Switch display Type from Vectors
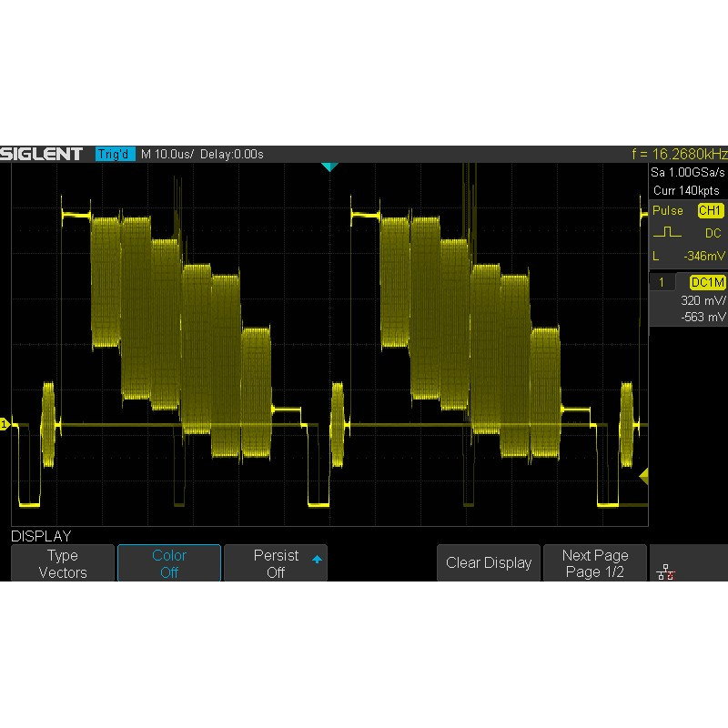 [63, 563]
